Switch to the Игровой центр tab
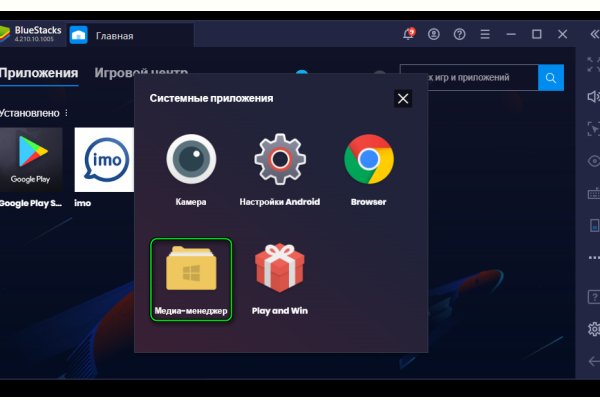Image resolution: width=600 pixels, height=400 pixels. point(140,73)
